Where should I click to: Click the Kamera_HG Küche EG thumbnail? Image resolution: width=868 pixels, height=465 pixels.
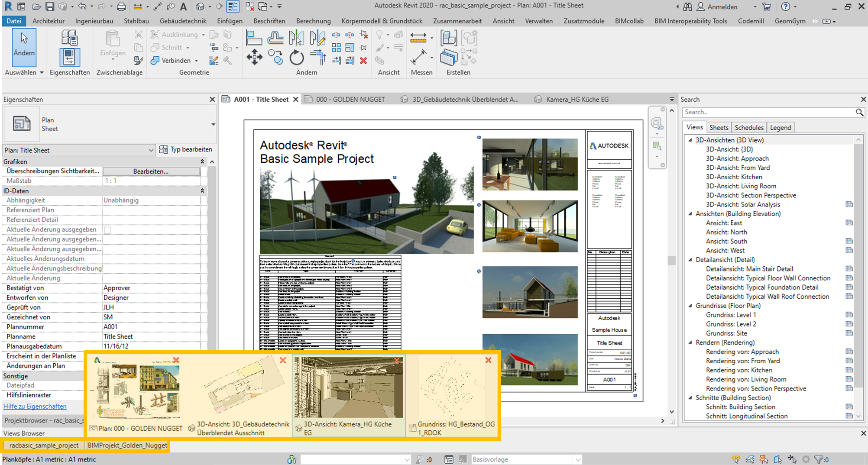[x=348, y=387]
